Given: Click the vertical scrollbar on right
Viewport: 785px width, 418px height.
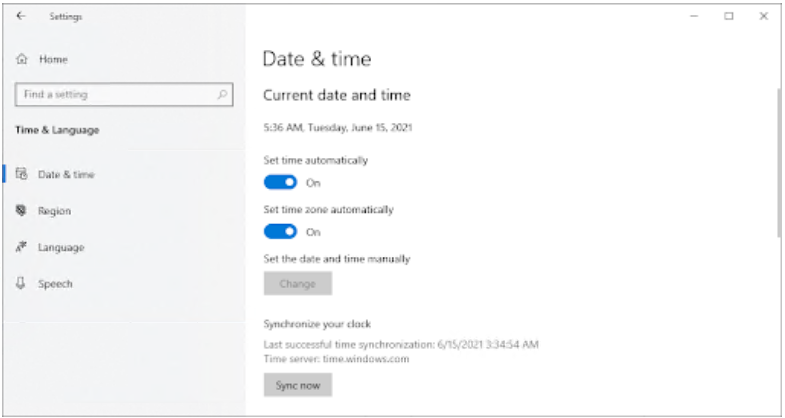Looking at the screenshot, I should pyautogui.click(x=778, y=160).
